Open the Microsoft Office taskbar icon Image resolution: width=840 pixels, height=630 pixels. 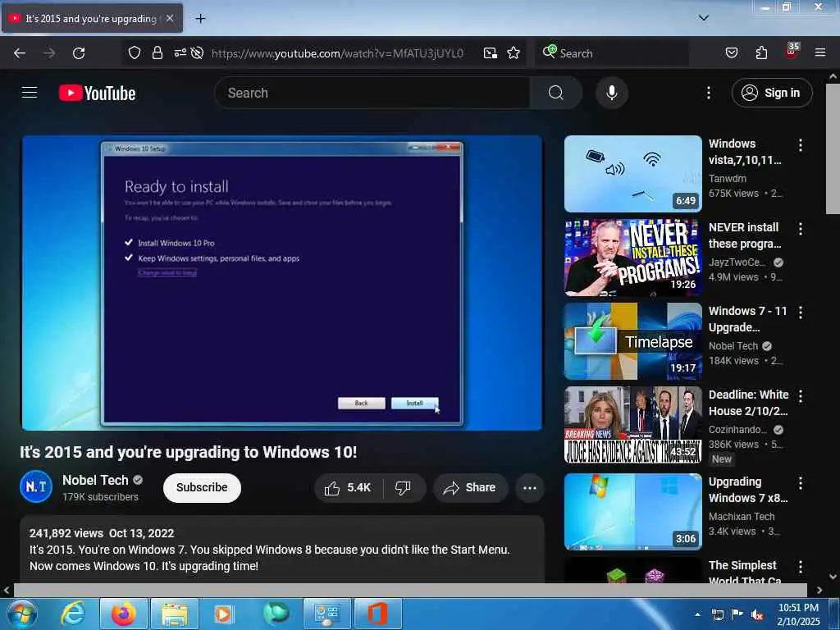(377, 614)
